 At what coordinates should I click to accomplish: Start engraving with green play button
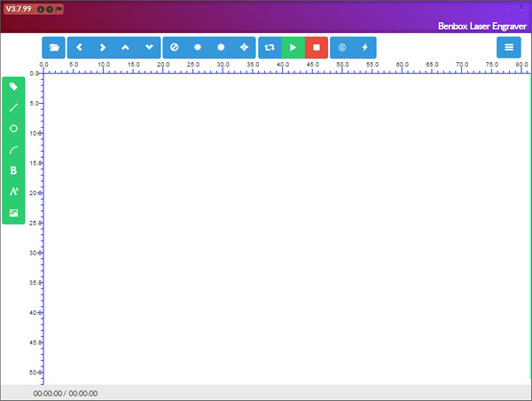293,47
